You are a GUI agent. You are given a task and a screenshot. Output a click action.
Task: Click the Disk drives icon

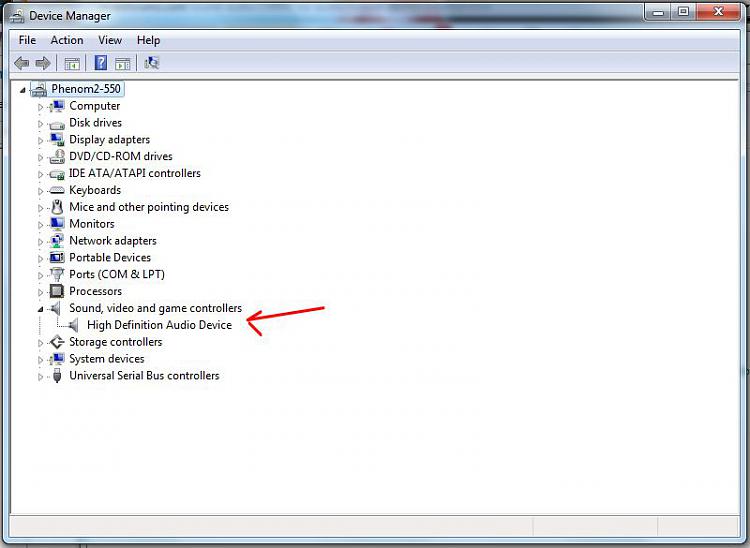57,124
